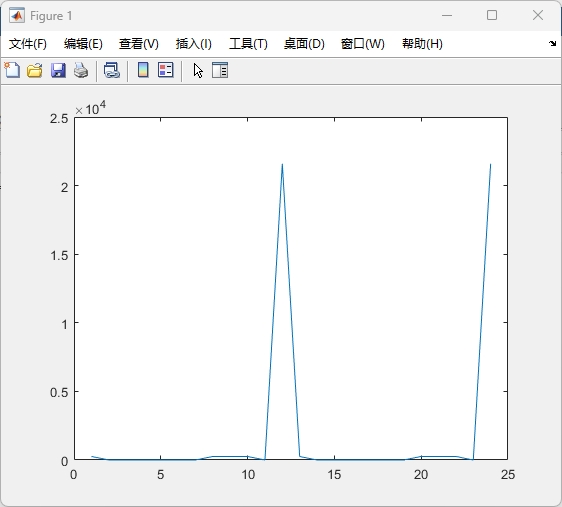This screenshot has height=507, width=562.
Task: Create a new figure with toolbar icon
Action: click(12, 70)
